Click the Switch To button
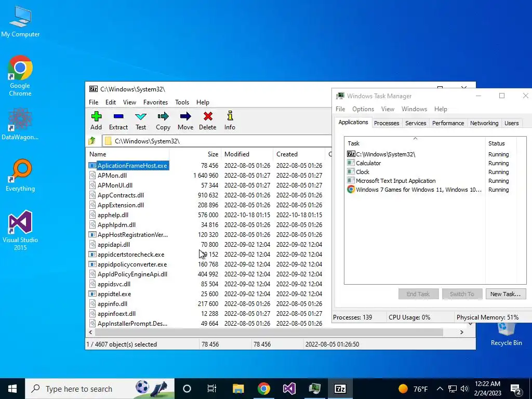Image resolution: width=532 pixels, height=399 pixels. tap(462, 294)
